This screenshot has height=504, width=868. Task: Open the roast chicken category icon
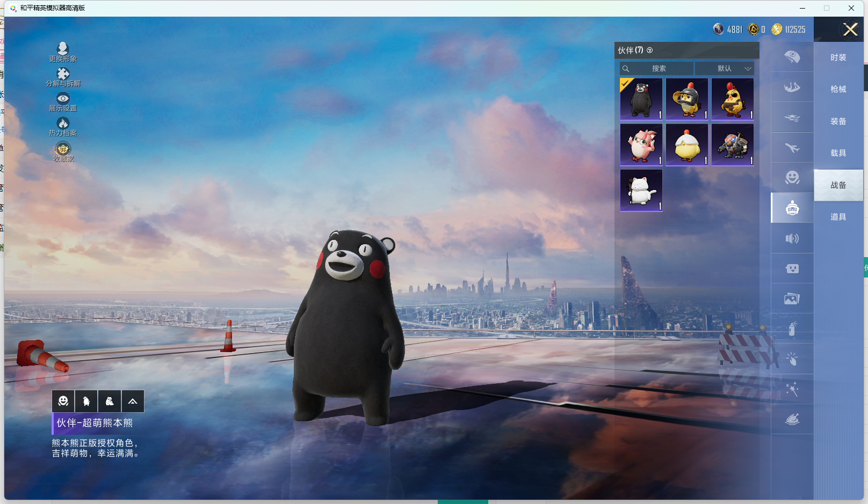[792, 419]
